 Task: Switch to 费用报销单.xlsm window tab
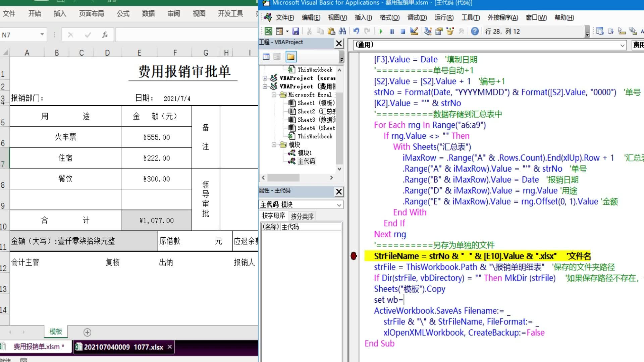(x=36, y=347)
